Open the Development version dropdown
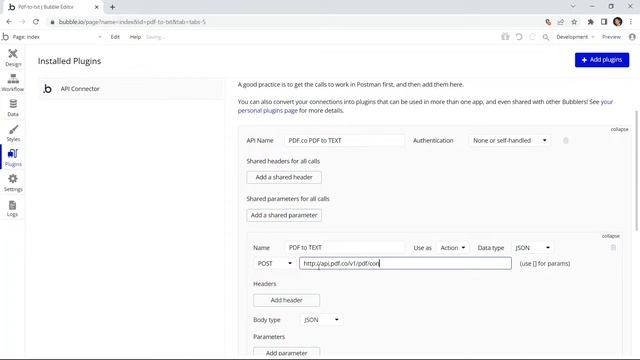The height and width of the screenshot is (360, 640). point(575,37)
